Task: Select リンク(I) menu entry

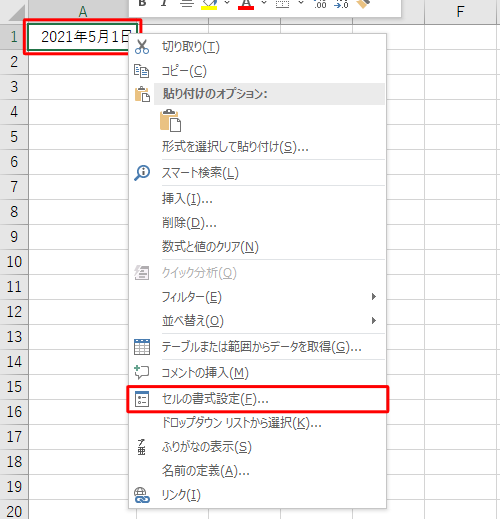Action: point(257,495)
